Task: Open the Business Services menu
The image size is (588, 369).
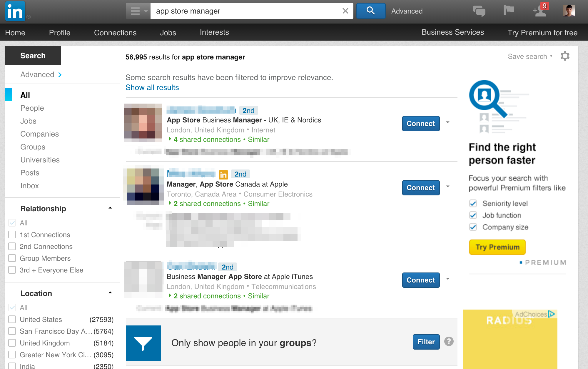Action: pyautogui.click(x=453, y=32)
